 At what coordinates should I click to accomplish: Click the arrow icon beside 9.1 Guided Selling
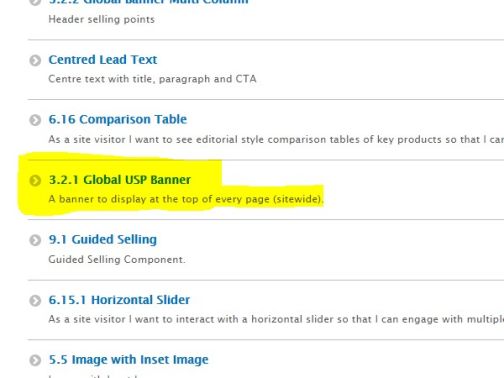[x=35, y=240]
